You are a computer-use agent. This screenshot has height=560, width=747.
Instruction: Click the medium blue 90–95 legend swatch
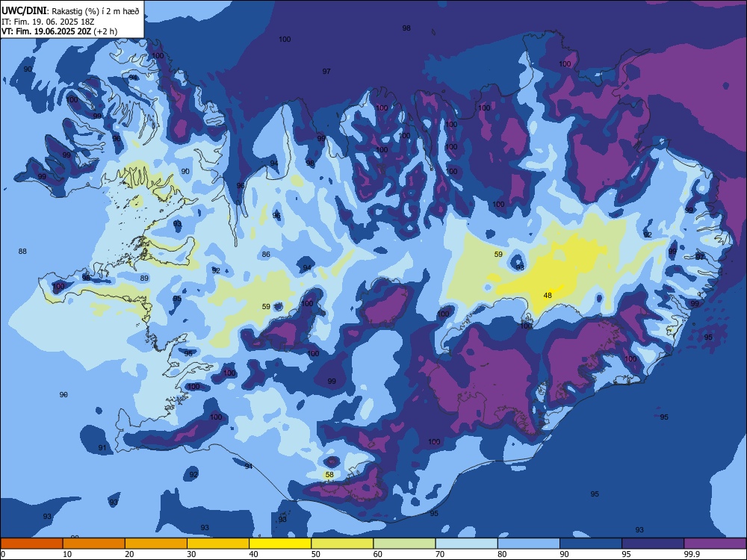[591, 544]
